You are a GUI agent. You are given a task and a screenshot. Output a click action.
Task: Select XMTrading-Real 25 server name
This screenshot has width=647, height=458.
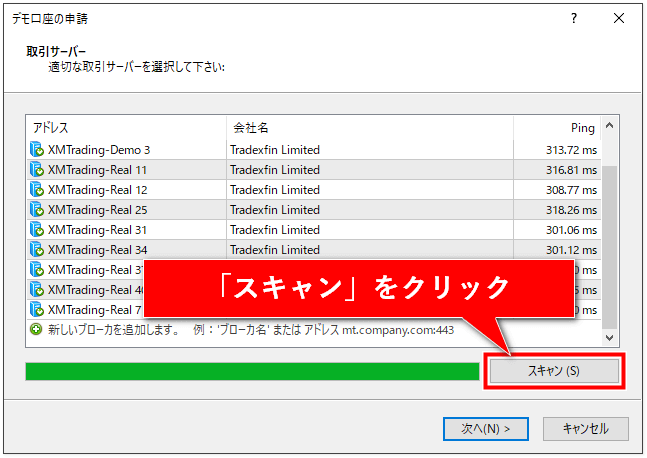[97, 210]
